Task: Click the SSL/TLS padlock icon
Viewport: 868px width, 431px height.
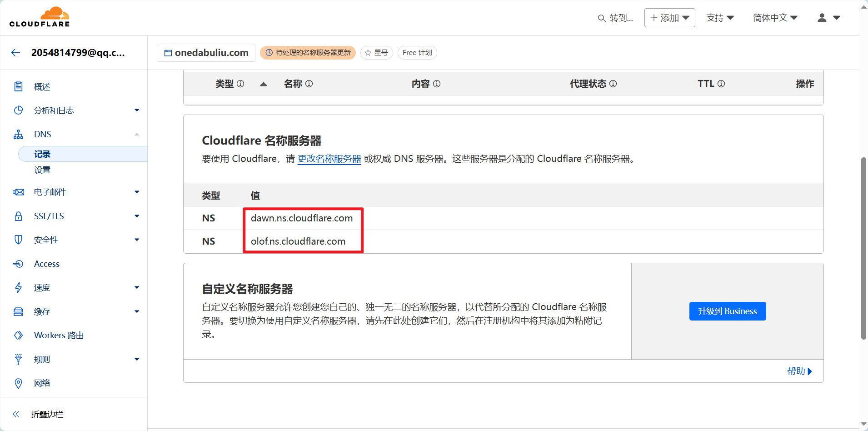Action: click(x=18, y=216)
